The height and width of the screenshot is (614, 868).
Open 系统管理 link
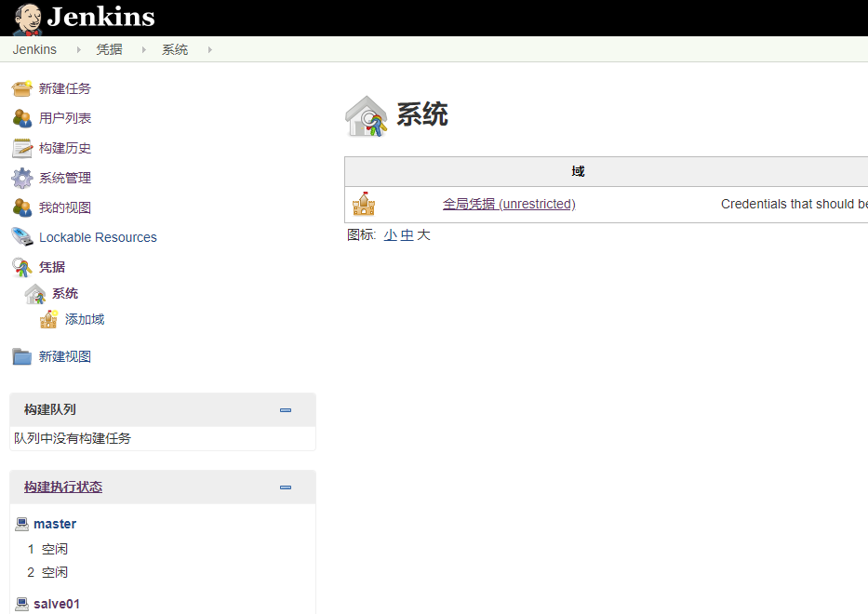point(65,178)
